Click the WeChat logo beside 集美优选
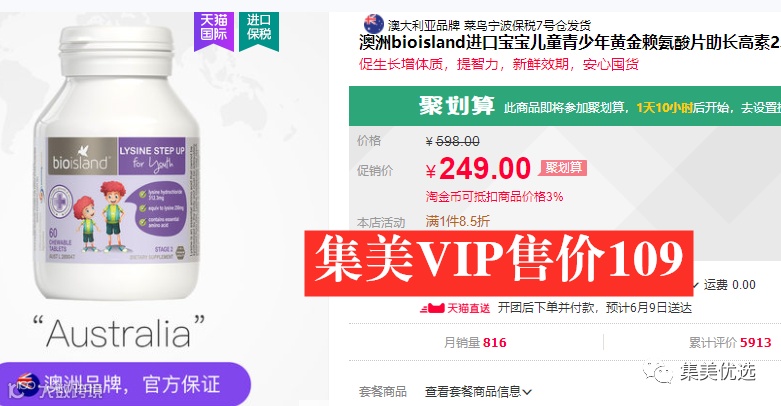 (x=658, y=372)
